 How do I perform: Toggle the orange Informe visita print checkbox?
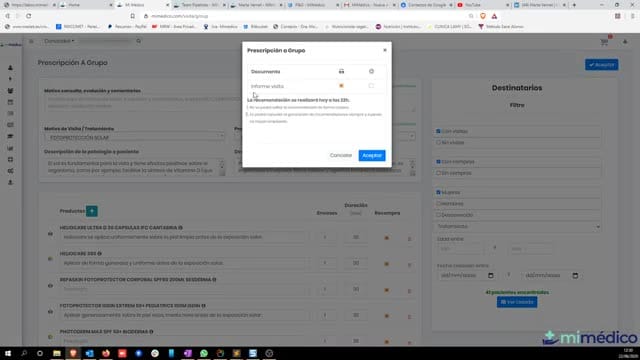341,86
